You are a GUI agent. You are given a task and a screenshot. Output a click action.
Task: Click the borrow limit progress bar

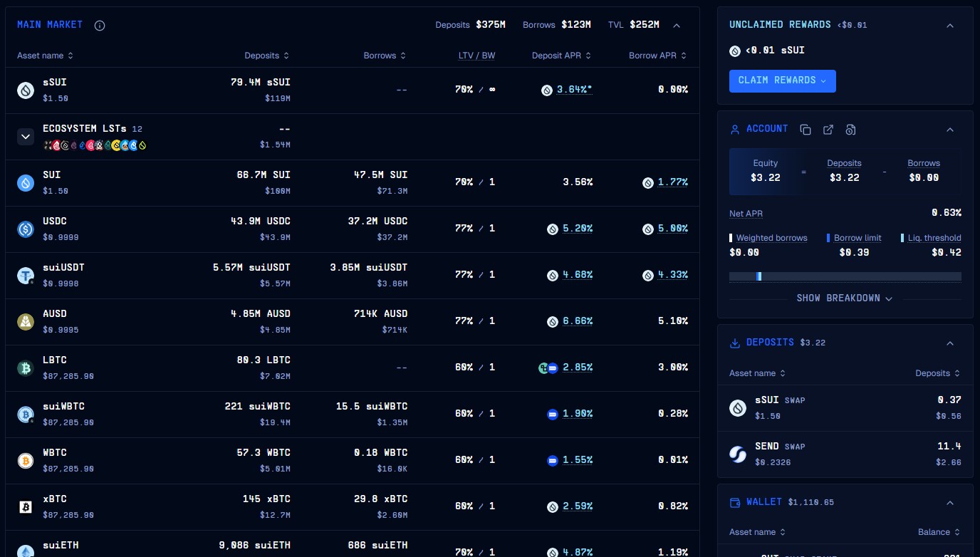pyautogui.click(x=845, y=276)
